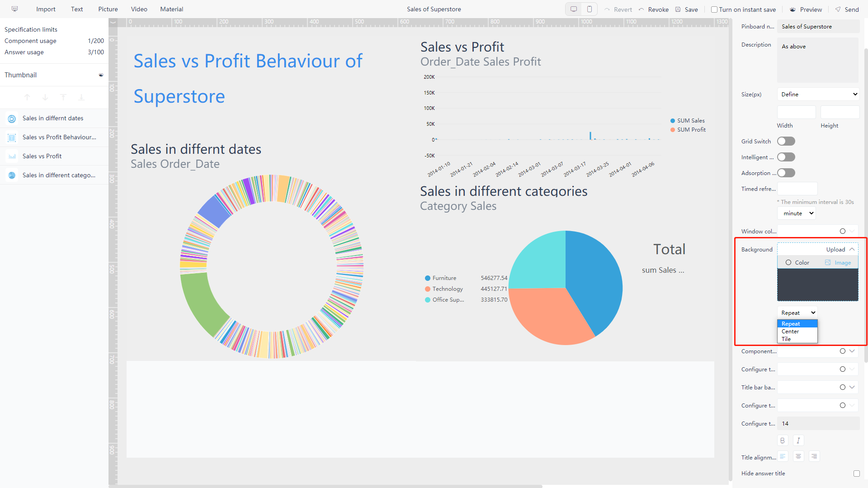Open the Import menu
This screenshot has height=488, width=868.
tap(46, 9)
